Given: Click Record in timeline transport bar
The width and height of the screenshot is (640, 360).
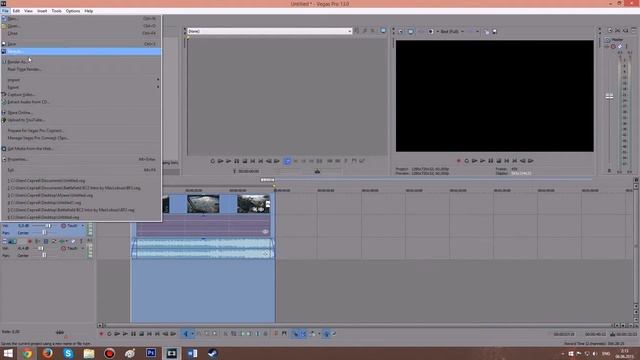Looking at the screenshot, I should [101, 334].
